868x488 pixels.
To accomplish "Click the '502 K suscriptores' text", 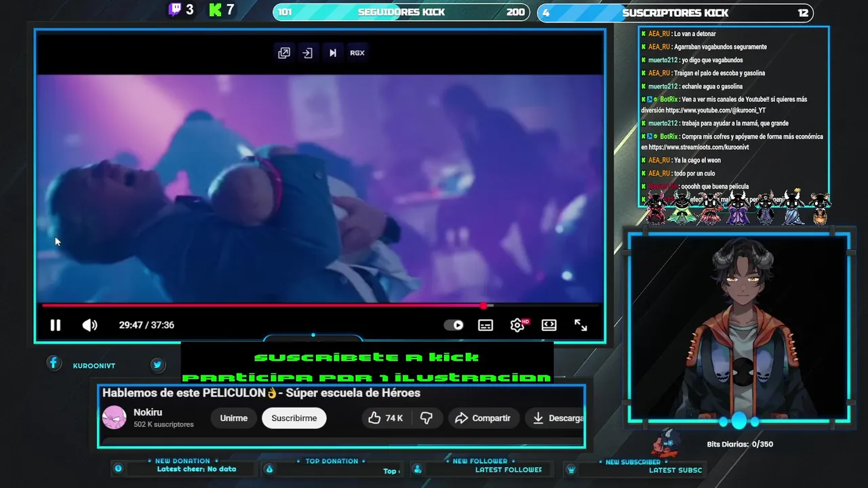I will point(163,424).
